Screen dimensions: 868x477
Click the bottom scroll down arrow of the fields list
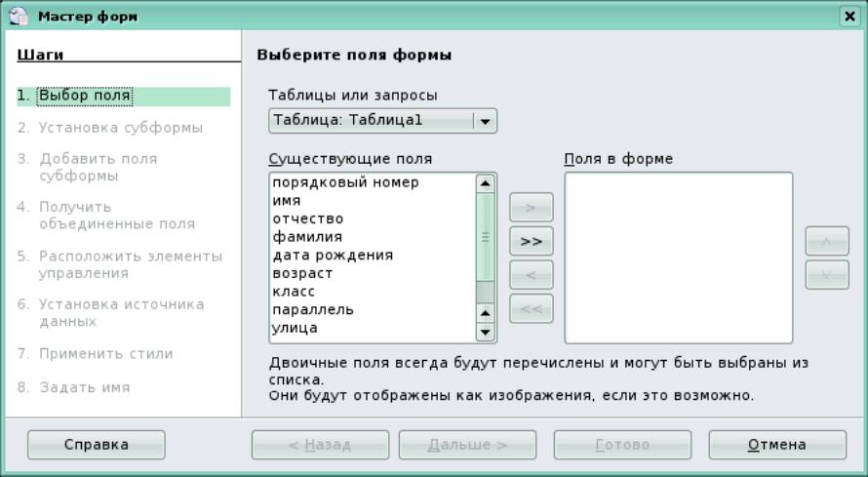[x=485, y=332]
